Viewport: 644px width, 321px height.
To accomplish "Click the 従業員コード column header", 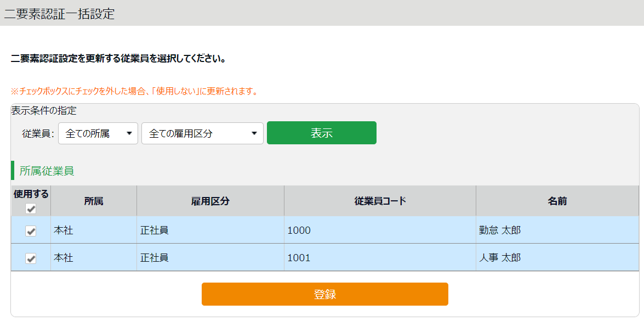I will coord(380,201).
